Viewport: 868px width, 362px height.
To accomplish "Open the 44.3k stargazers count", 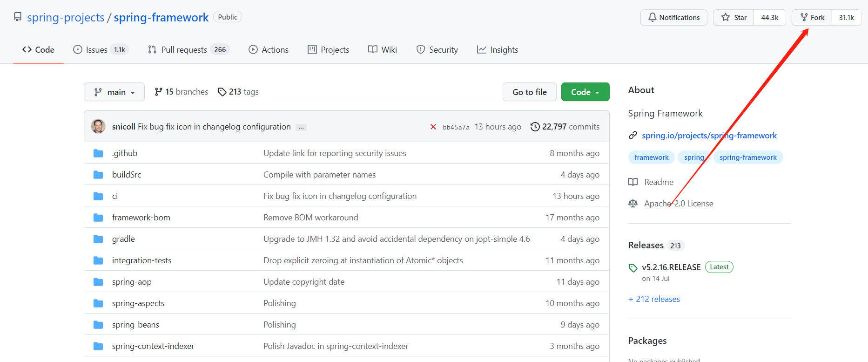I will (770, 17).
